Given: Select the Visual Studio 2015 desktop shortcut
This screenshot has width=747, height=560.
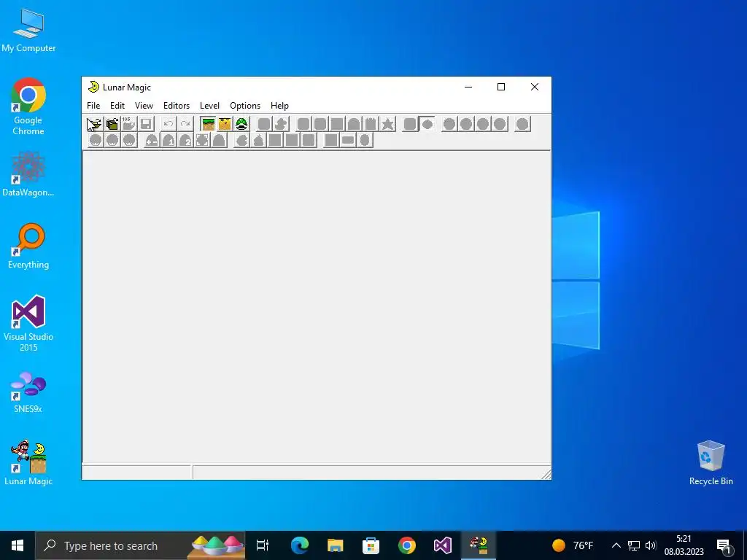Looking at the screenshot, I should pos(28,323).
